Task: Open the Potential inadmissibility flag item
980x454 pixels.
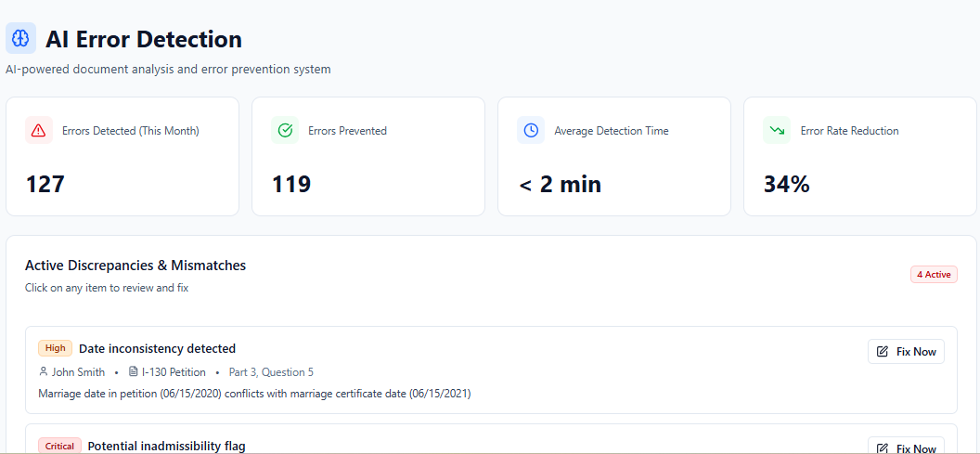Action: click(x=491, y=440)
